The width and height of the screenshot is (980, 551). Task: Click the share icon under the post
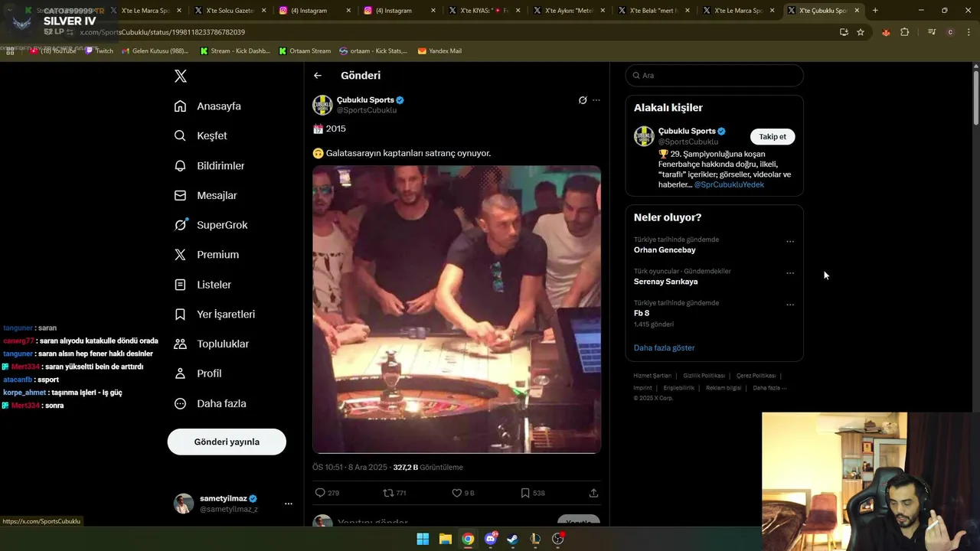click(593, 493)
